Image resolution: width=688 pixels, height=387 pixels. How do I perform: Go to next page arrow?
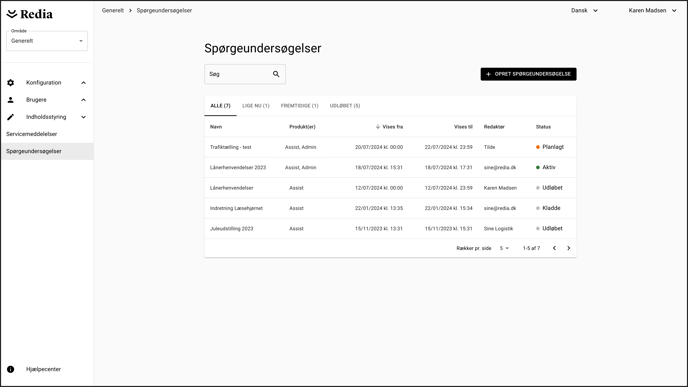(x=569, y=248)
